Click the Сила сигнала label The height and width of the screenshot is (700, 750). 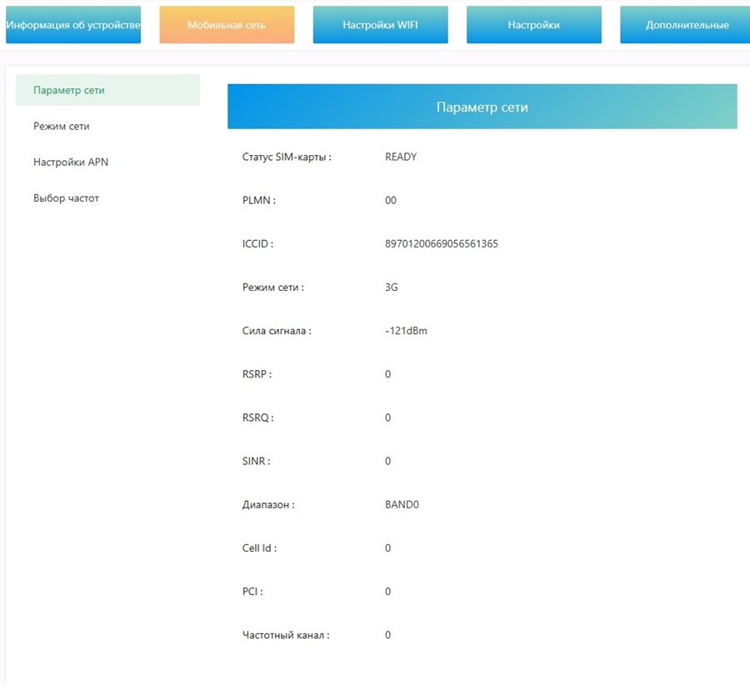point(277,331)
